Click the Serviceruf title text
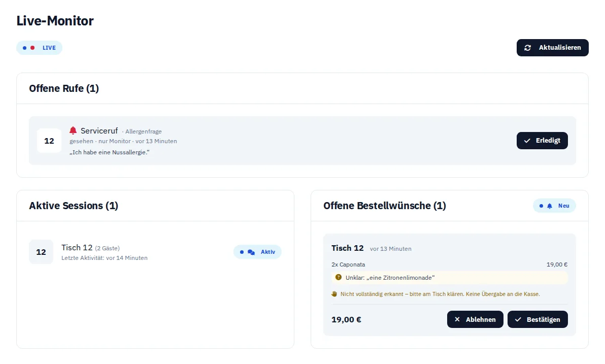 [x=99, y=131]
